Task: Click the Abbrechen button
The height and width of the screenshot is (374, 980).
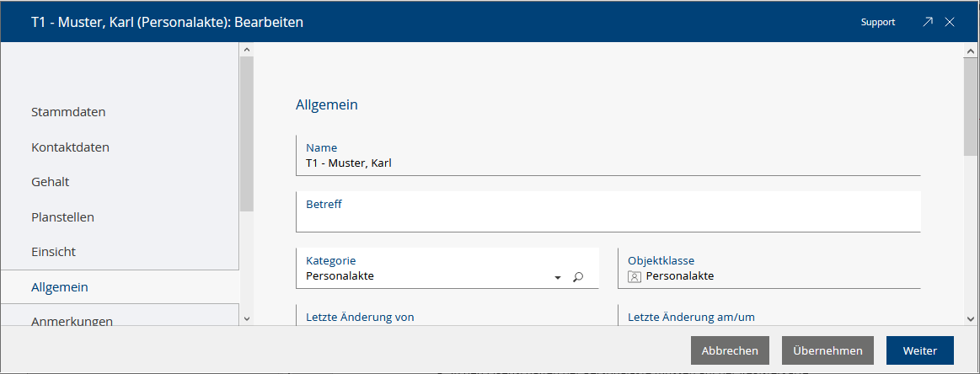Action: pyautogui.click(x=730, y=350)
